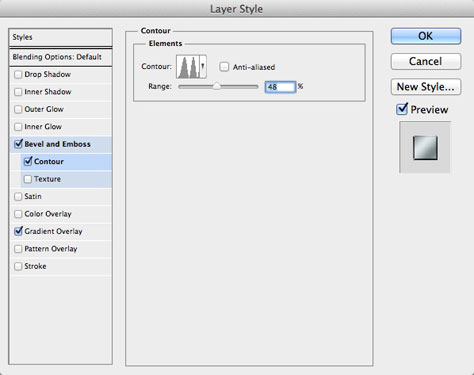This screenshot has width=474, height=375.
Task: Enable the Stroke checkbox
Action: tap(18, 266)
